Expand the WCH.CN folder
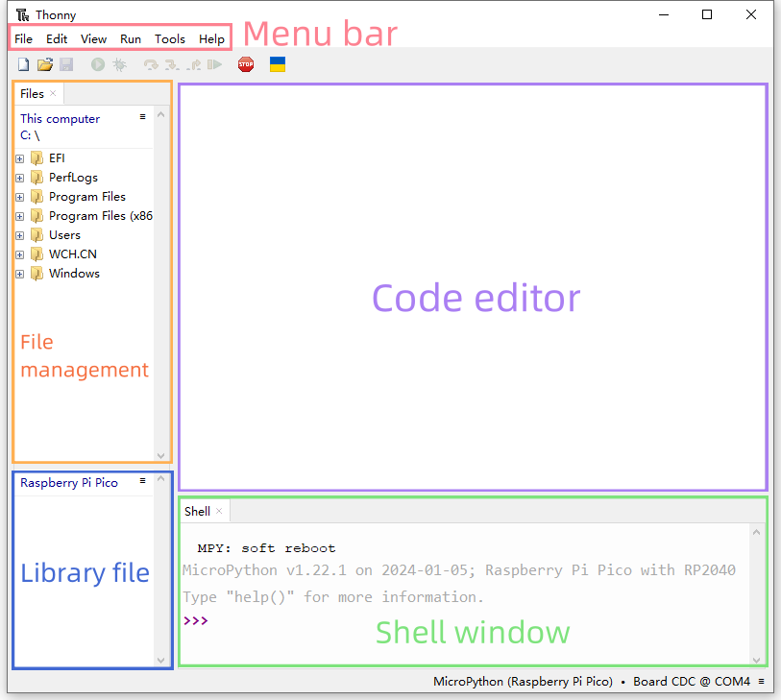The height and width of the screenshot is (700, 781). click(x=20, y=254)
